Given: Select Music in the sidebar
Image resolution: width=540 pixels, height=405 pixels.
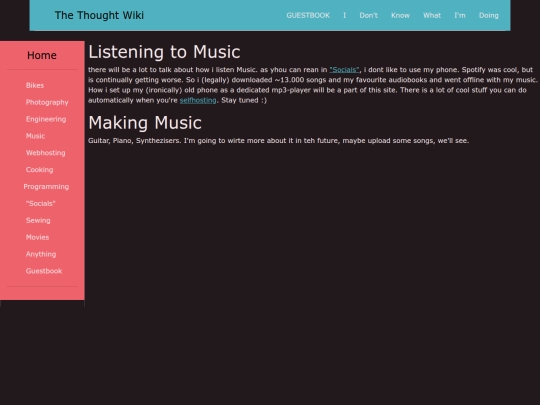Looking at the screenshot, I should [x=35, y=136].
